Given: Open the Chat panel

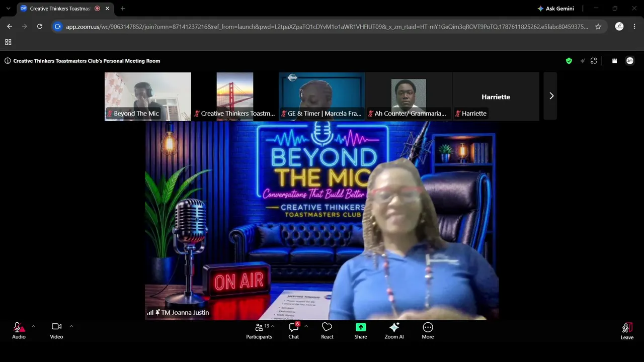Looking at the screenshot, I should pyautogui.click(x=294, y=330).
